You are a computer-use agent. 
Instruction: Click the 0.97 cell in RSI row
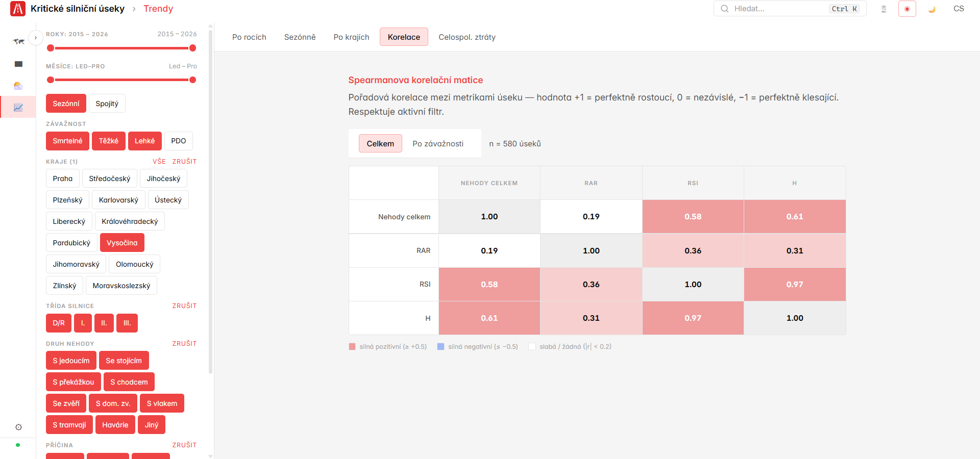(795, 284)
